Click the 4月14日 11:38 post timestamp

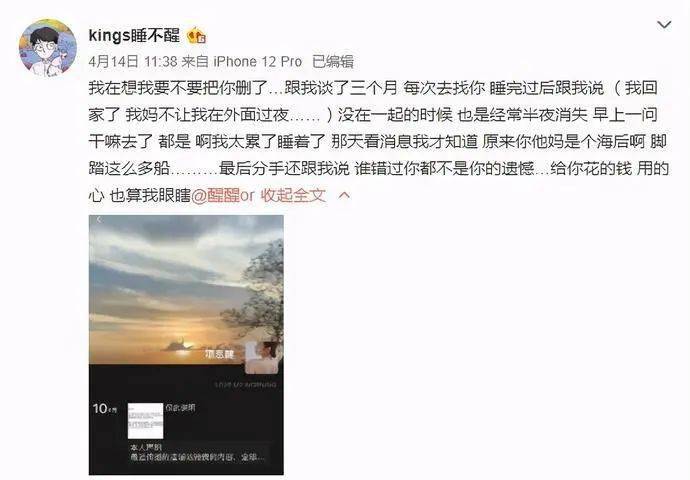point(132,62)
